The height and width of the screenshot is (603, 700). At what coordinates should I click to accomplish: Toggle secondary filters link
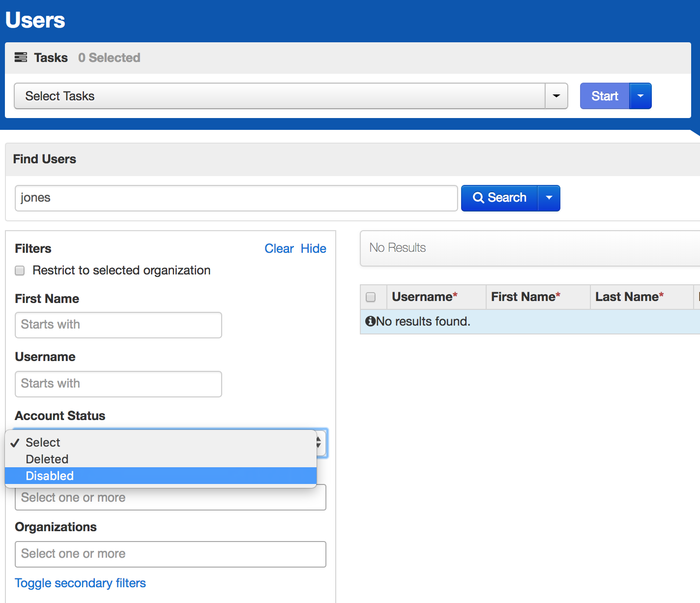[x=80, y=583]
